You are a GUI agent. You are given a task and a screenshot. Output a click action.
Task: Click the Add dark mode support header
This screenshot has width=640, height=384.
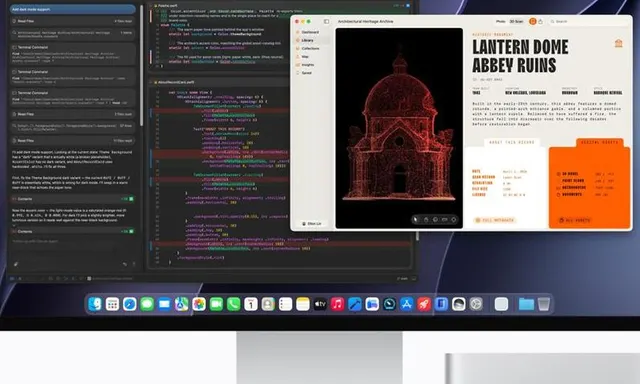pos(73,9)
